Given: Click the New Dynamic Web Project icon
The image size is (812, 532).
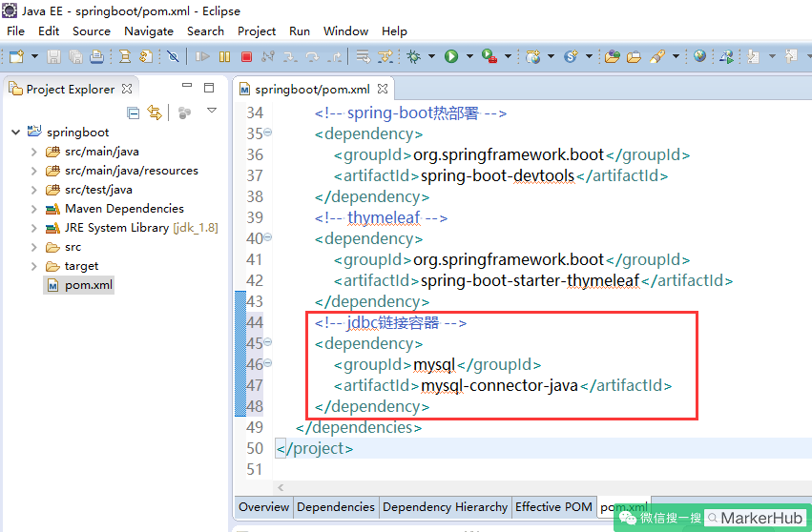Looking at the screenshot, I should tap(532, 56).
